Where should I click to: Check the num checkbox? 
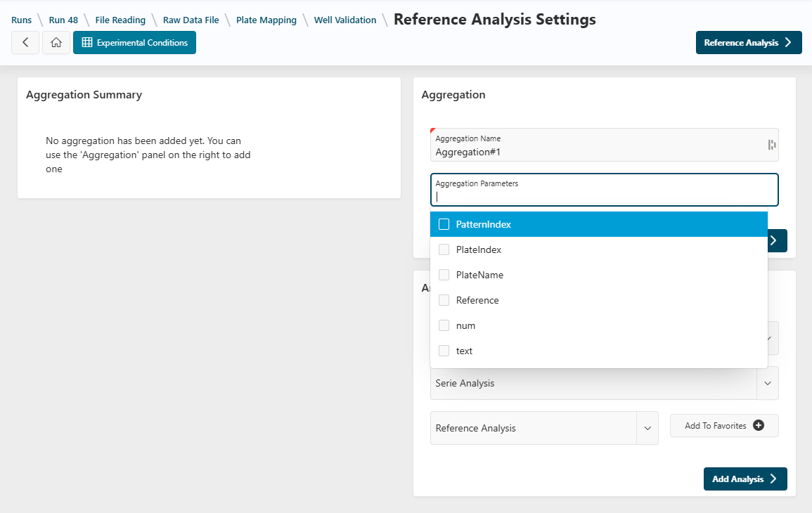click(444, 325)
